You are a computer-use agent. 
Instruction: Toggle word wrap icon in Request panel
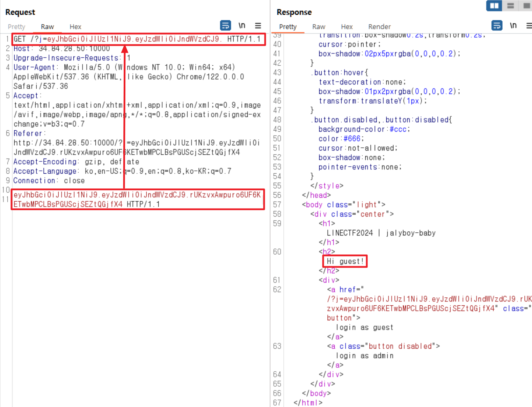pyautogui.click(x=225, y=26)
